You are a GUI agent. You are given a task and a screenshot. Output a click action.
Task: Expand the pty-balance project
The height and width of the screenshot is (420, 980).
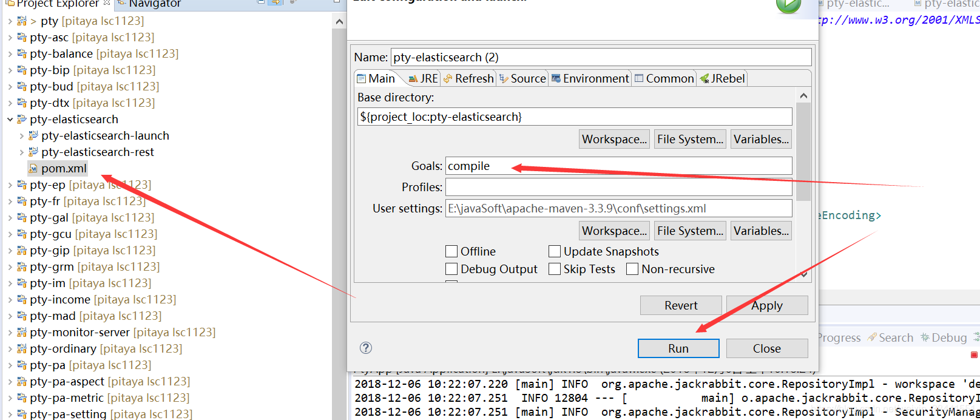click(10, 53)
